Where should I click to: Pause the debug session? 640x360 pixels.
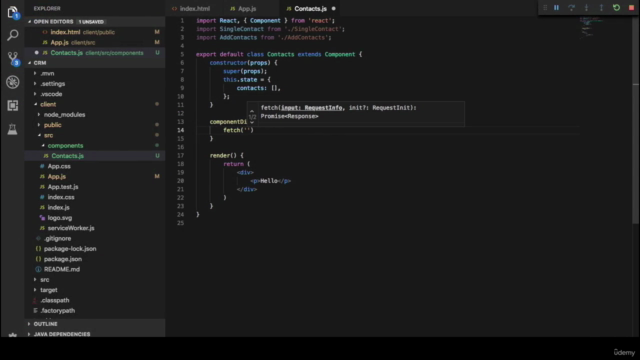(556, 8)
